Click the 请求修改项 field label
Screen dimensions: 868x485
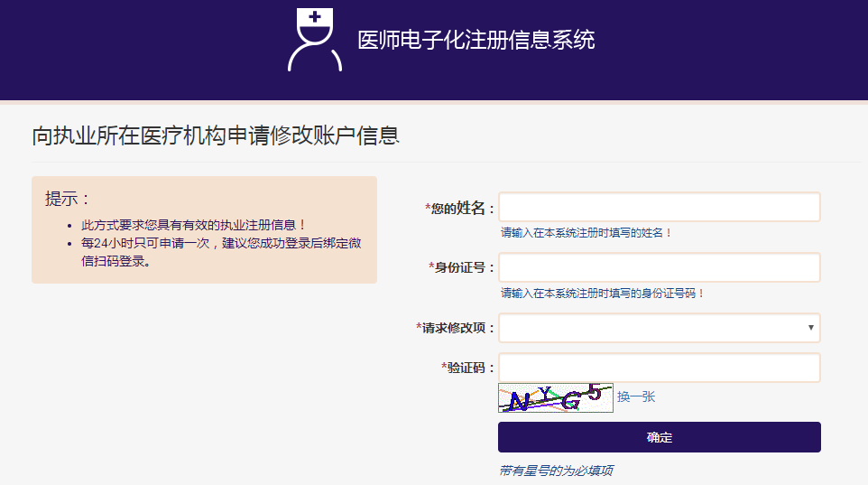pyautogui.click(x=457, y=328)
